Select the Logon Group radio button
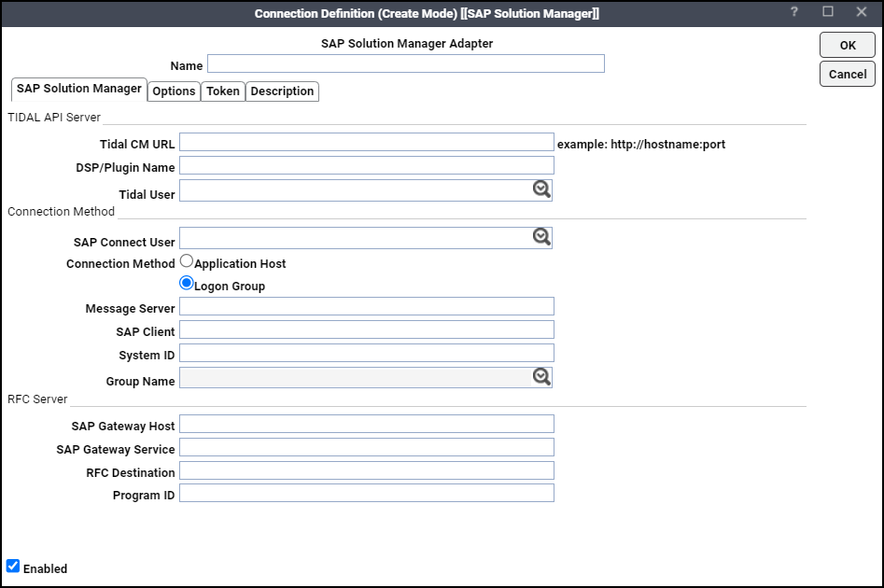 click(186, 283)
